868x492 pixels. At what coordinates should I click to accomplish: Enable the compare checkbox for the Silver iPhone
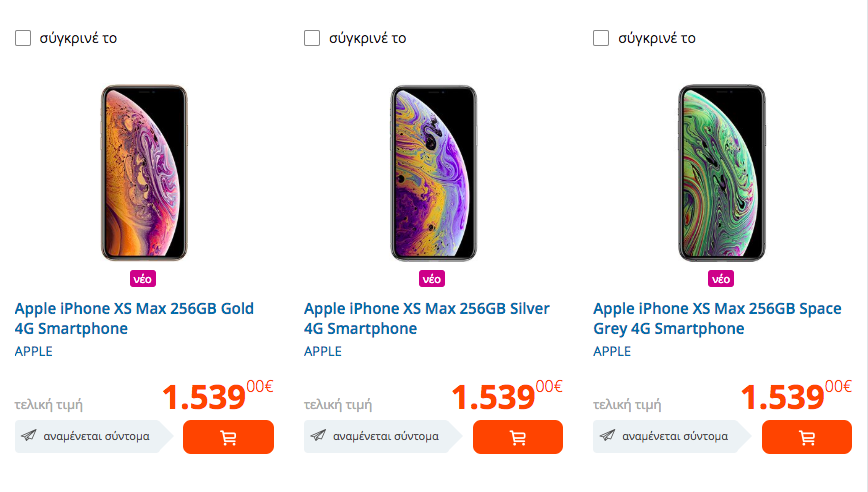[312, 38]
